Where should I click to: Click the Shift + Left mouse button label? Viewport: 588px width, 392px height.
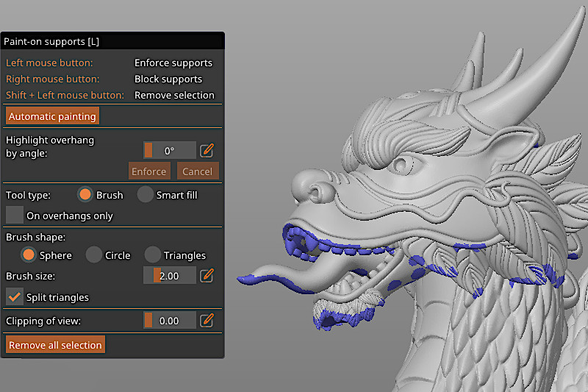pyautogui.click(x=65, y=95)
